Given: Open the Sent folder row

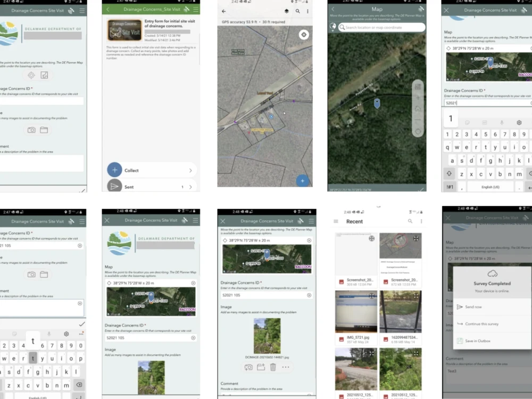Looking at the screenshot, I should [151, 187].
